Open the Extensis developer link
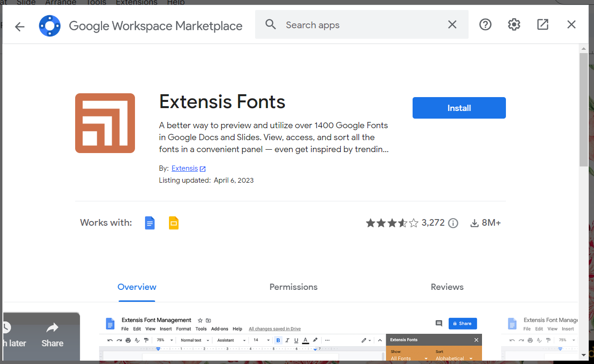 (185, 168)
